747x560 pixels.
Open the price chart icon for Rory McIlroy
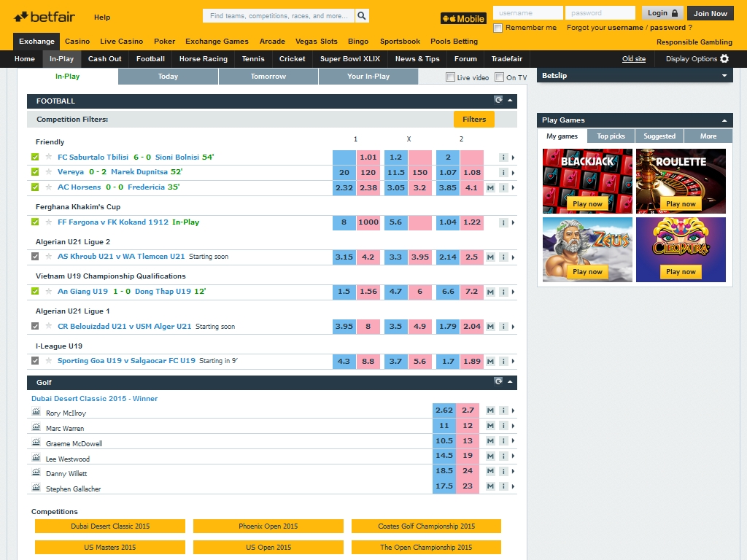[36, 413]
